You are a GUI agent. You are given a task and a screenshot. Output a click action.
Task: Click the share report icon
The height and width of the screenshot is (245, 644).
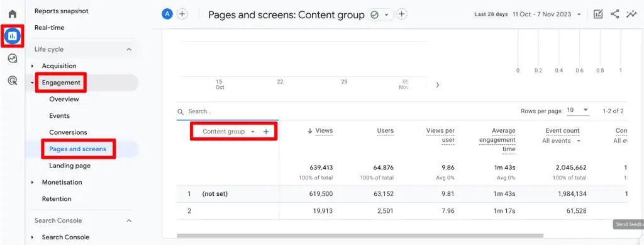614,14
